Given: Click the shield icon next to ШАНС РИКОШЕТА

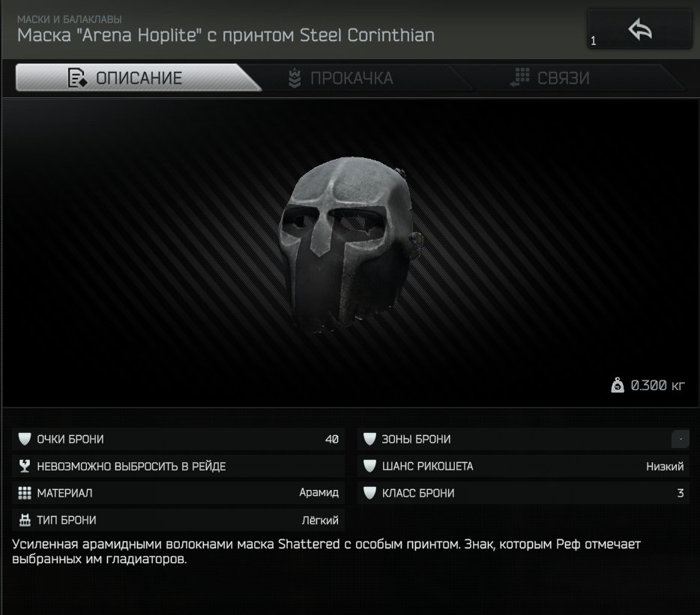Looking at the screenshot, I should pyautogui.click(x=369, y=467).
